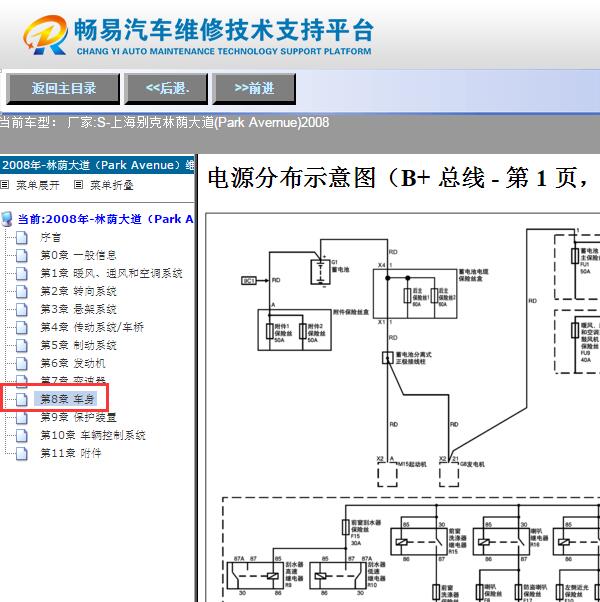Click the page icon beside 序言
The height and width of the screenshot is (602, 600).
(x=22, y=238)
